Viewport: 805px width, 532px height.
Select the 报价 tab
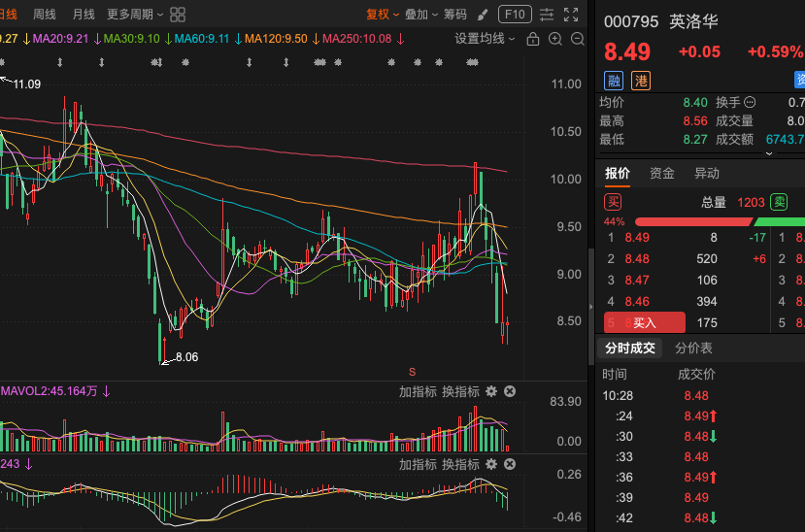(617, 174)
